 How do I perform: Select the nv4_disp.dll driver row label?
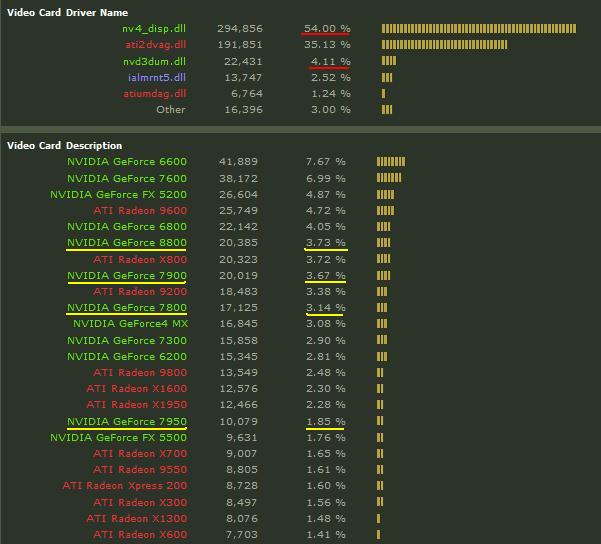(154, 29)
